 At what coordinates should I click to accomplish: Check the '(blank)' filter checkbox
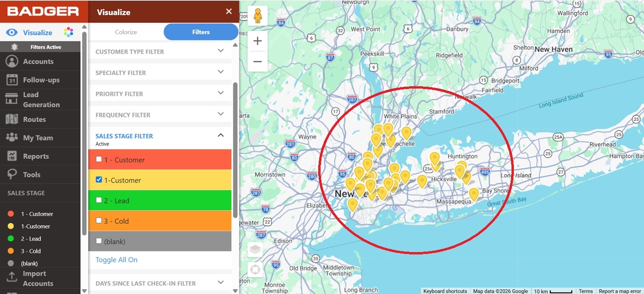pos(99,241)
